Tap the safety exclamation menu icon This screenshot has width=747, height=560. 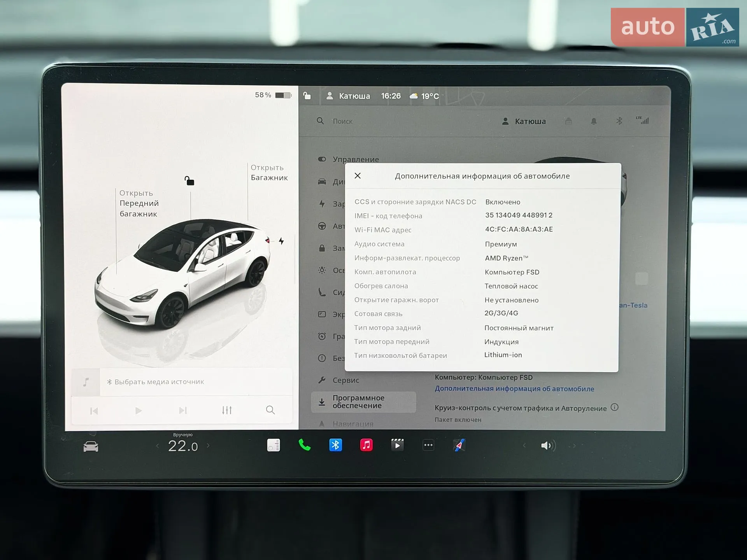pyautogui.click(x=322, y=358)
